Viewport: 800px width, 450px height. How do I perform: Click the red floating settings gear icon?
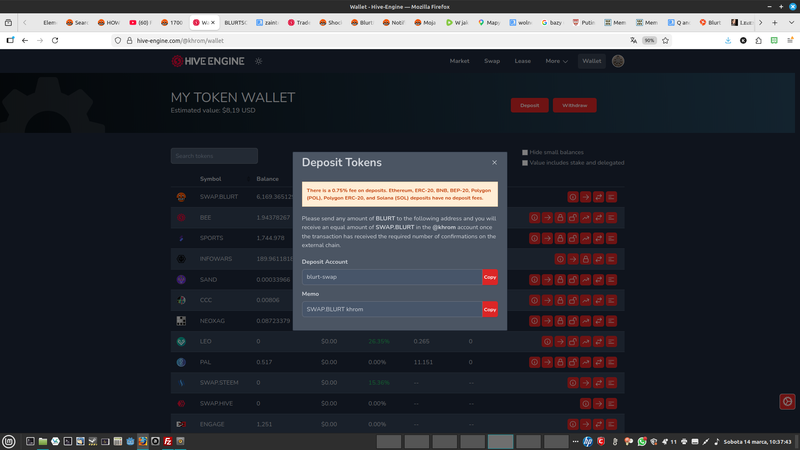click(787, 401)
